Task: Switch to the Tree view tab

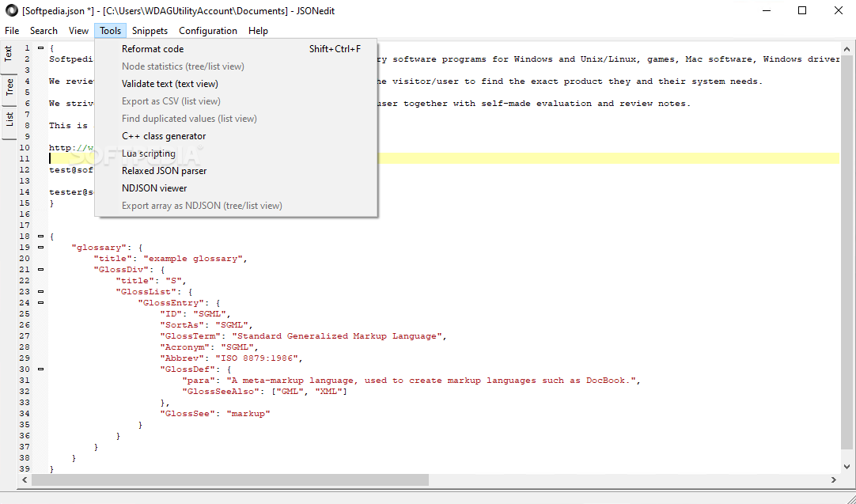Action: tap(9, 88)
